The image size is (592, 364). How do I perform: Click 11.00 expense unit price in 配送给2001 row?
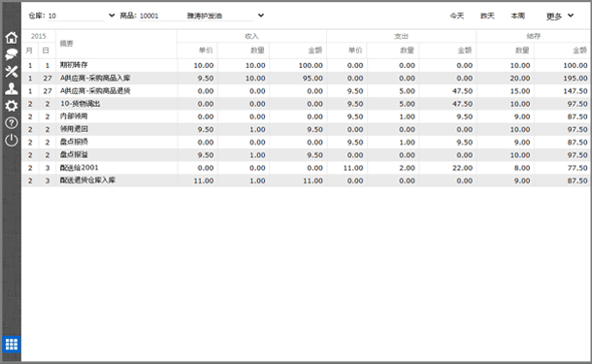pos(353,168)
